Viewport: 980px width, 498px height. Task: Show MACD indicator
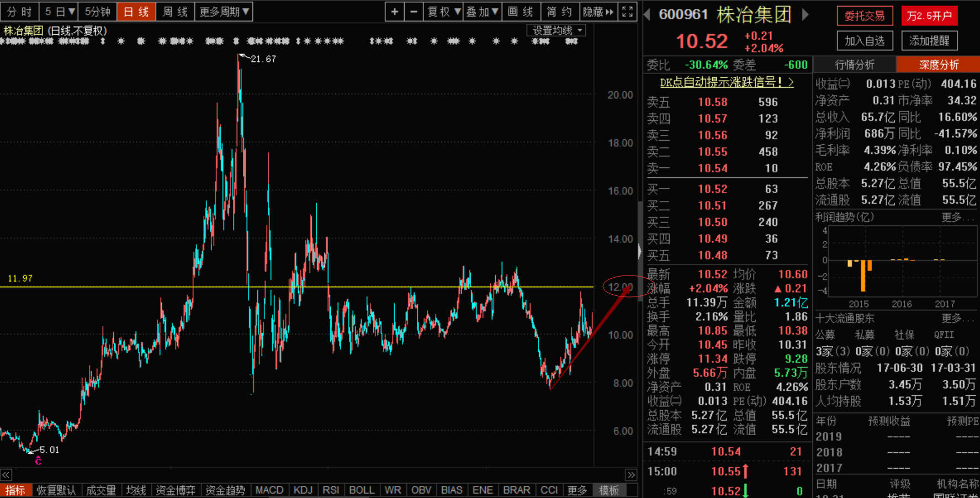[269, 490]
